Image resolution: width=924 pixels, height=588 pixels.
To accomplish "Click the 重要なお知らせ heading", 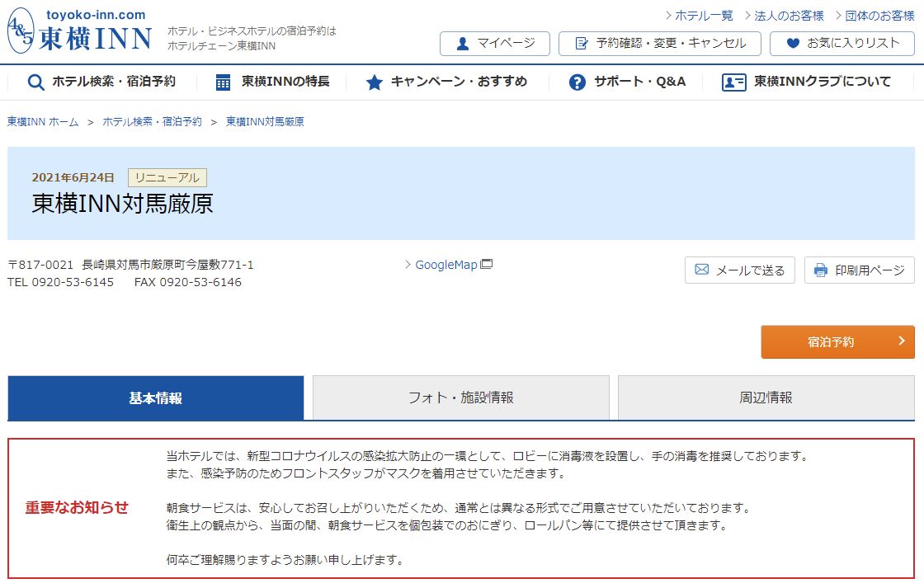I will pos(77,507).
